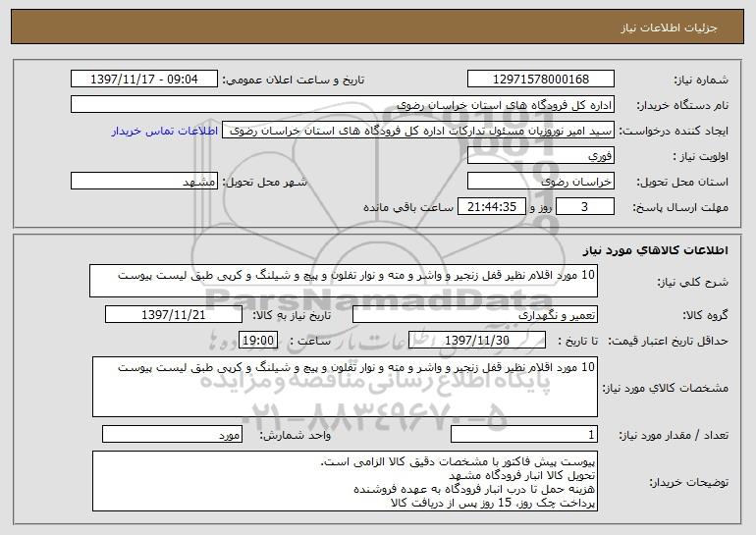The image size is (756, 535).
Task: Click the quantity field showing 1
Action: [x=524, y=434]
